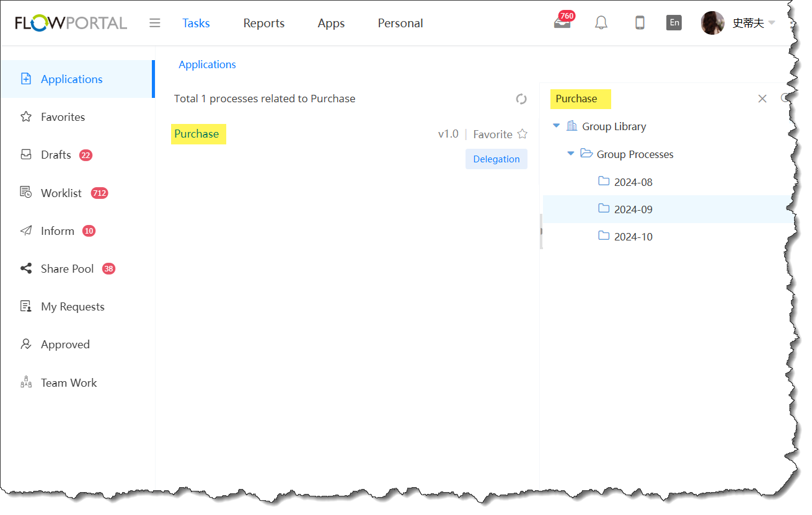
Task: Collapse the Group Processes folder
Action: (571, 154)
